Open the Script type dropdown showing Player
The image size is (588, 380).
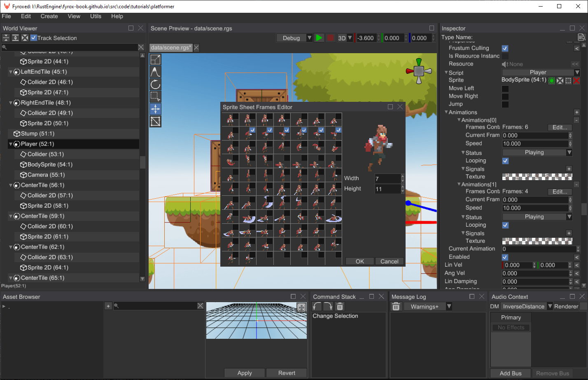click(x=541, y=72)
